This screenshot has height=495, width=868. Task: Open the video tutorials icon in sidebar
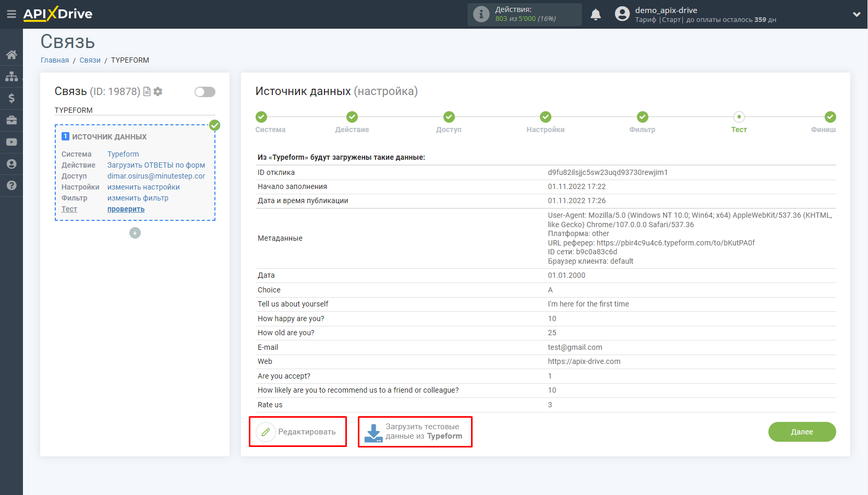point(11,142)
